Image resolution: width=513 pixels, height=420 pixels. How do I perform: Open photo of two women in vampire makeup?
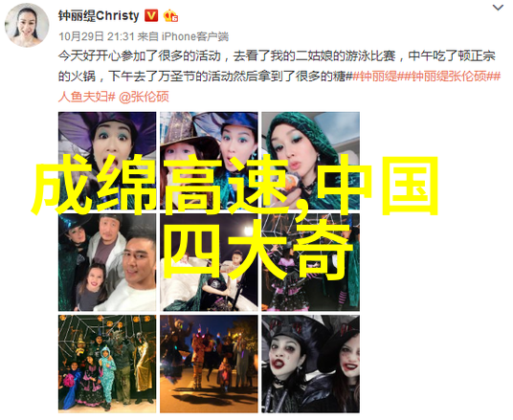[x=310, y=364]
